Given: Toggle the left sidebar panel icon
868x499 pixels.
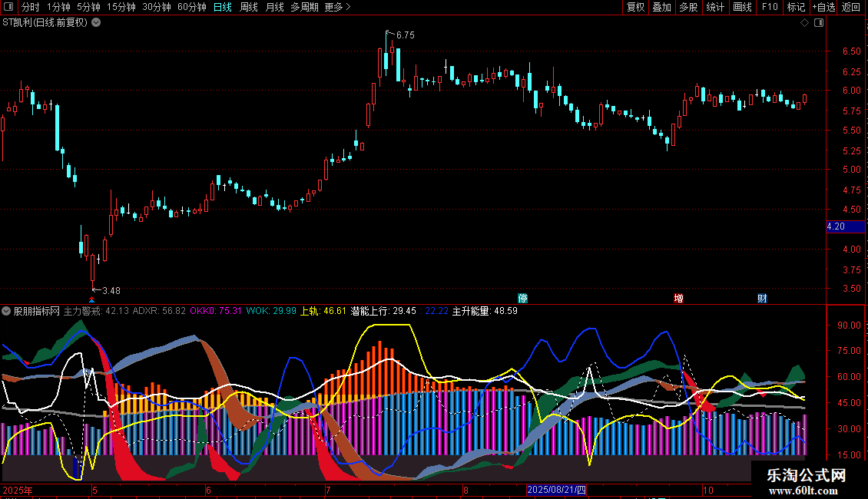Looking at the screenshot, I should point(8,7).
